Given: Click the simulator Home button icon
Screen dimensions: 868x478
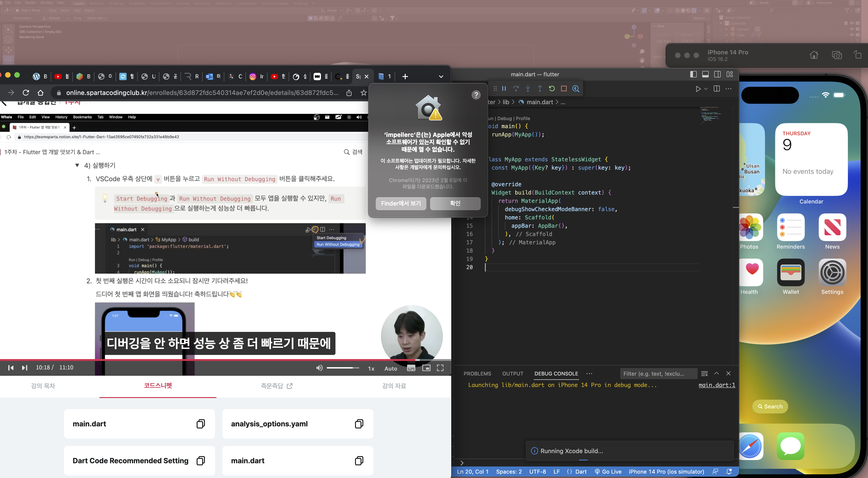Looking at the screenshot, I should pos(814,55).
